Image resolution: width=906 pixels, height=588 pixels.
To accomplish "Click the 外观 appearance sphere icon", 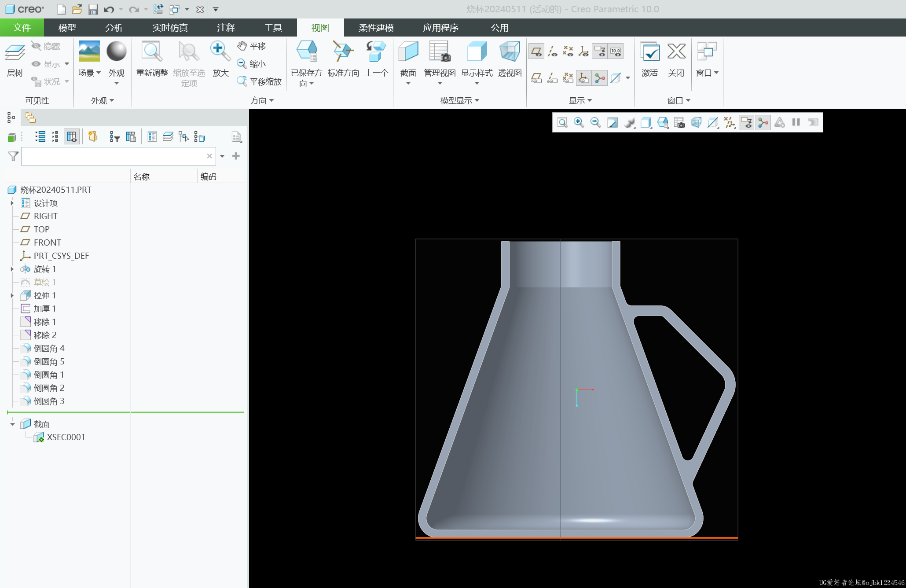I will click(x=117, y=51).
